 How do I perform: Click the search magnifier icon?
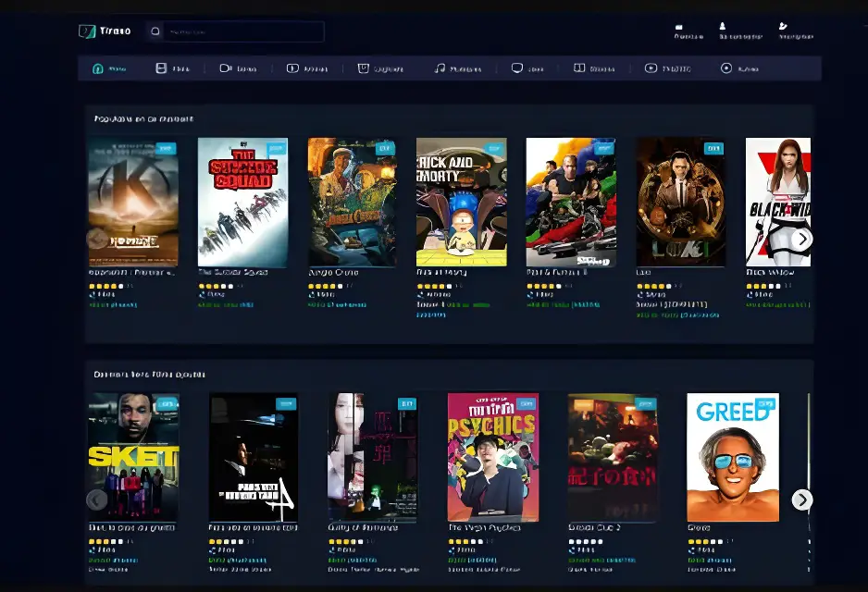(x=155, y=31)
